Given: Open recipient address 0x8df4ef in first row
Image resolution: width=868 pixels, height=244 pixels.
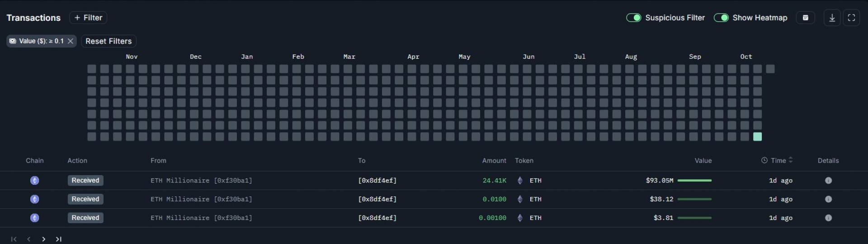Looking at the screenshot, I should point(377,181).
